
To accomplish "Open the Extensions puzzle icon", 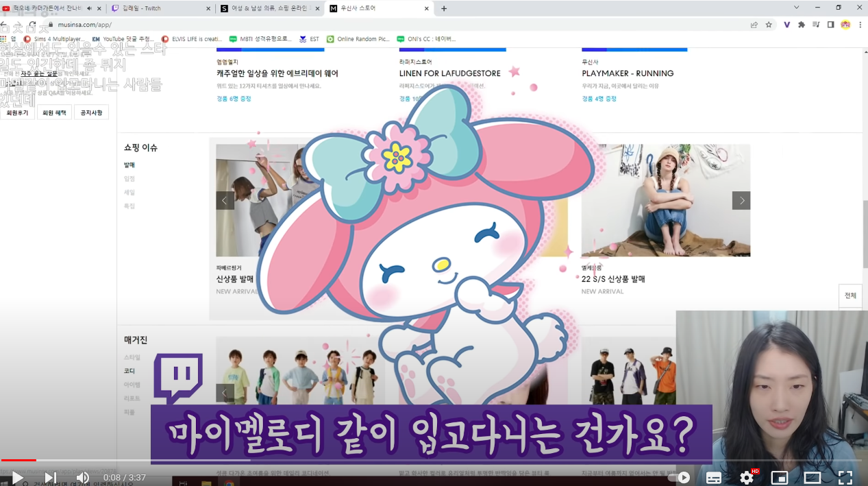I will click(802, 25).
